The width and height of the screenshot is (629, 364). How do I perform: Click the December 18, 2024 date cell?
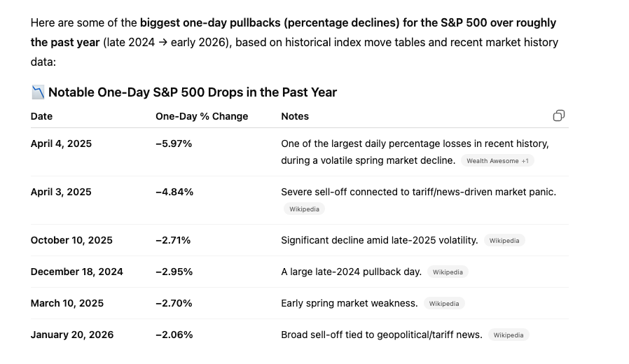[77, 272]
